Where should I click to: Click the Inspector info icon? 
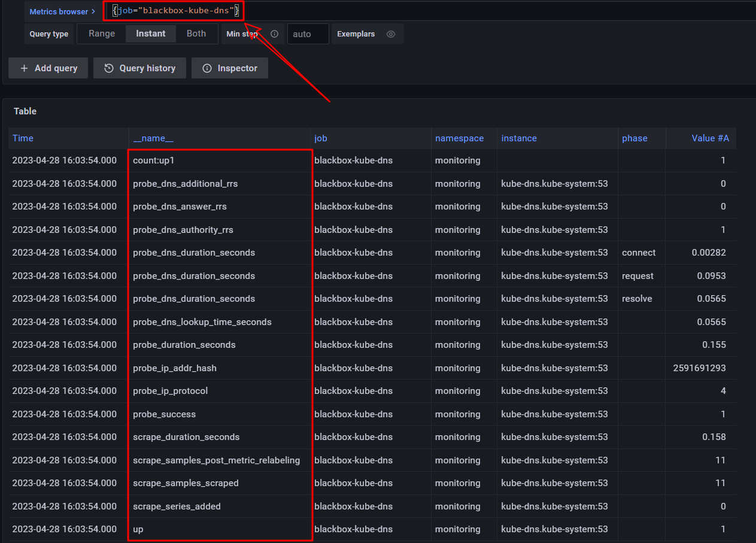point(207,68)
